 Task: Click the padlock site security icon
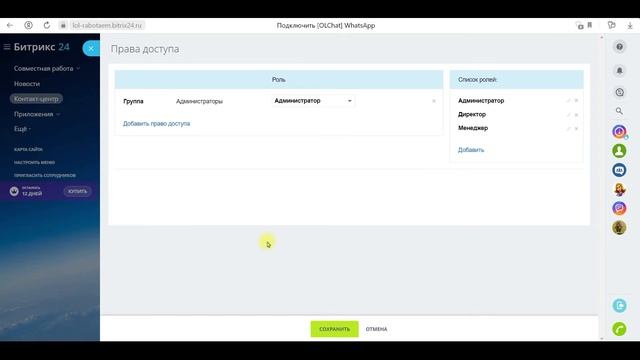[x=63, y=25]
